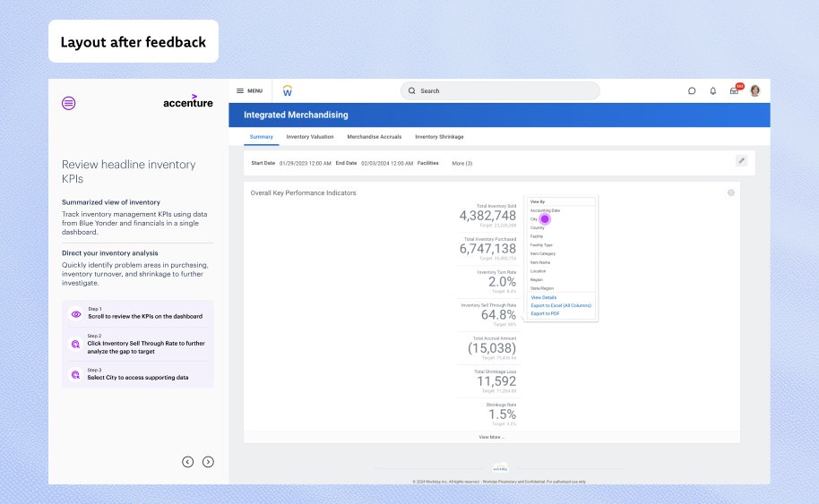Select Step 1 Scroll to review KPIs
Image resolution: width=819 pixels, height=504 pixels.
[x=137, y=313]
